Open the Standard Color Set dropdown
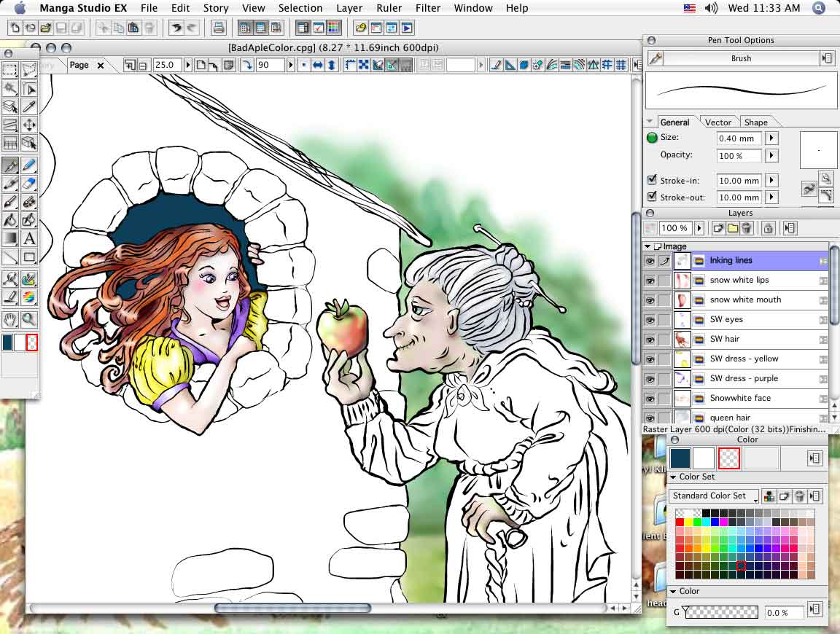Viewport: 840px width, 634px height. coord(714,496)
